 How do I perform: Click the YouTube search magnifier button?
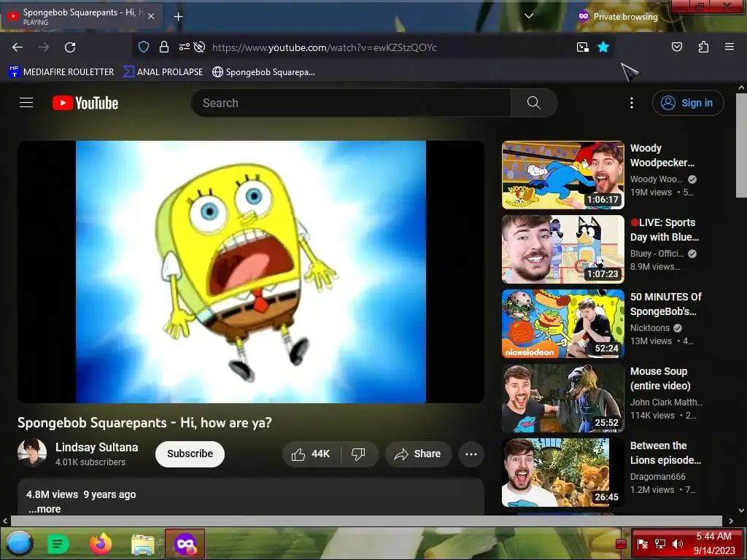[x=533, y=103]
